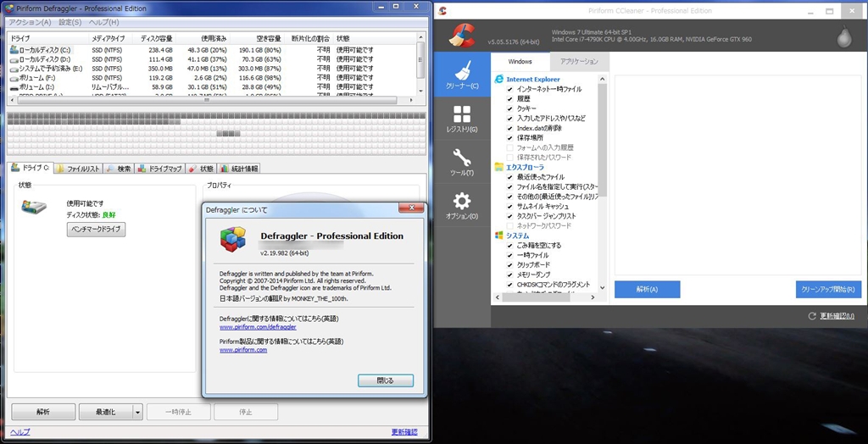Click the ボリューム (I:) removable drive icon
868x444 pixels.
click(x=14, y=87)
